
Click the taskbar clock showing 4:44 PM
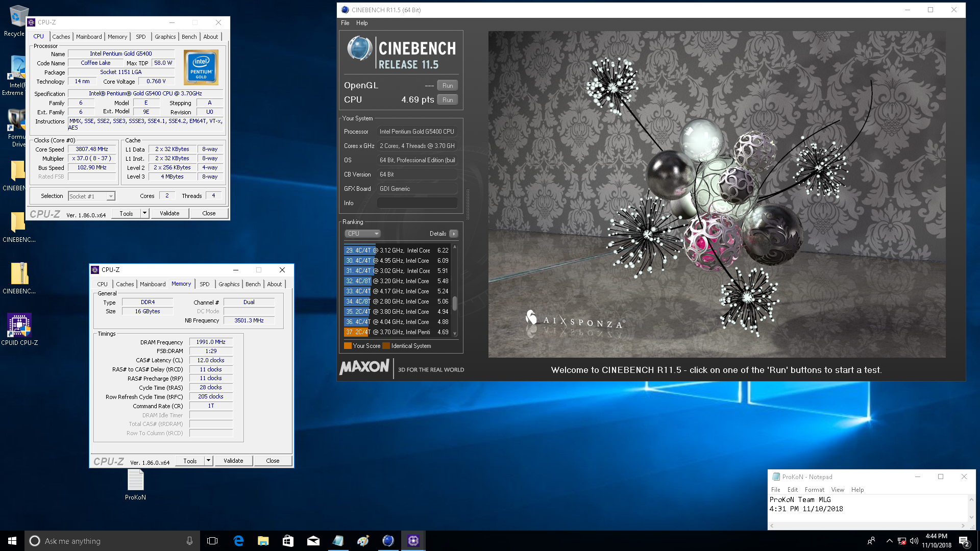click(x=937, y=541)
